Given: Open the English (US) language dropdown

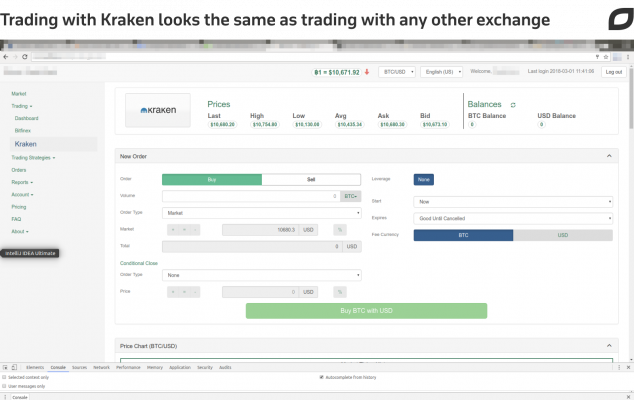Looking at the screenshot, I should [442, 72].
